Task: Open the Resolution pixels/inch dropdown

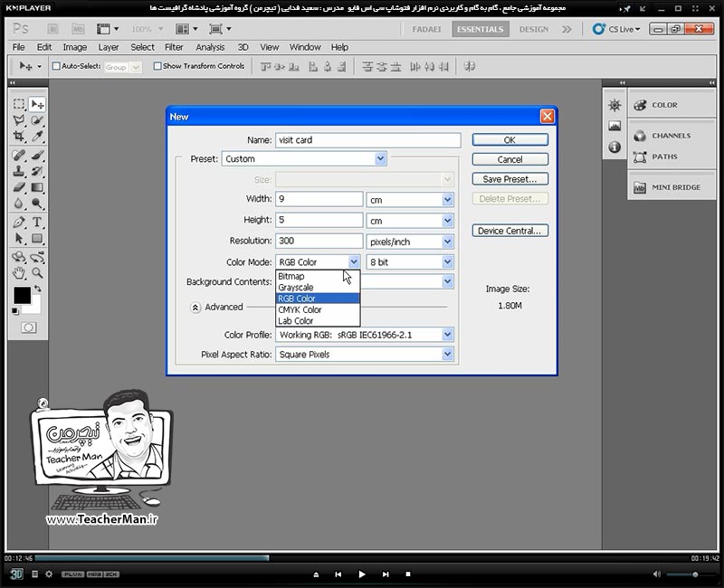Action: pos(410,242)
